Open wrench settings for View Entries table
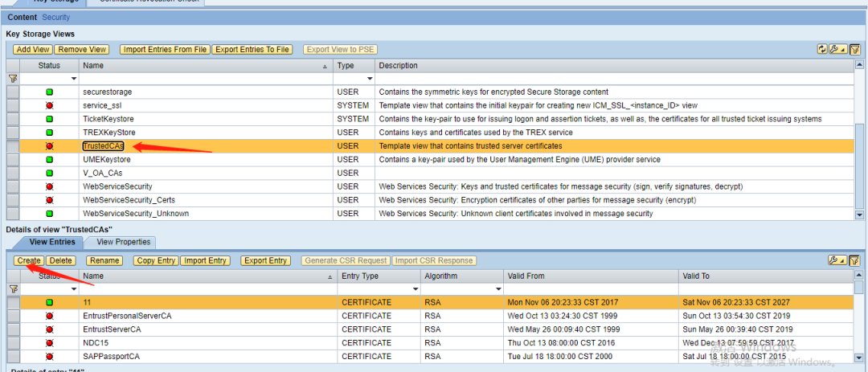Screen dimensions: 868x372 (837, 260)
